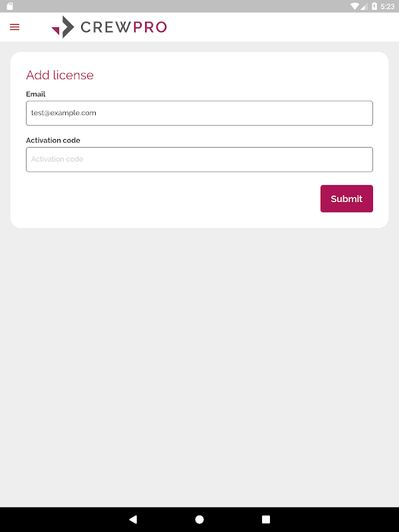
Task: Open recent apps with the square button
Action: click(266, 519)
